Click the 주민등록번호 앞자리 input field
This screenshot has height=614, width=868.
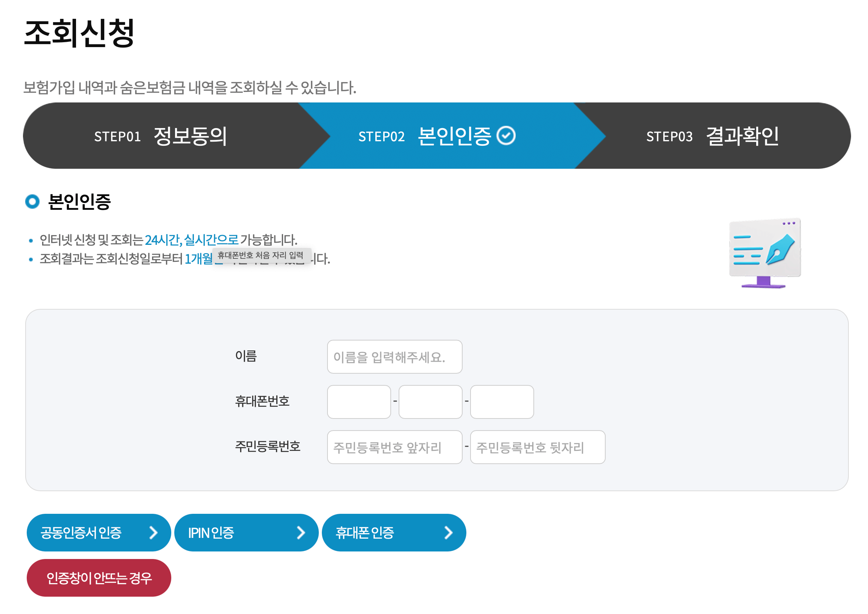394,447
